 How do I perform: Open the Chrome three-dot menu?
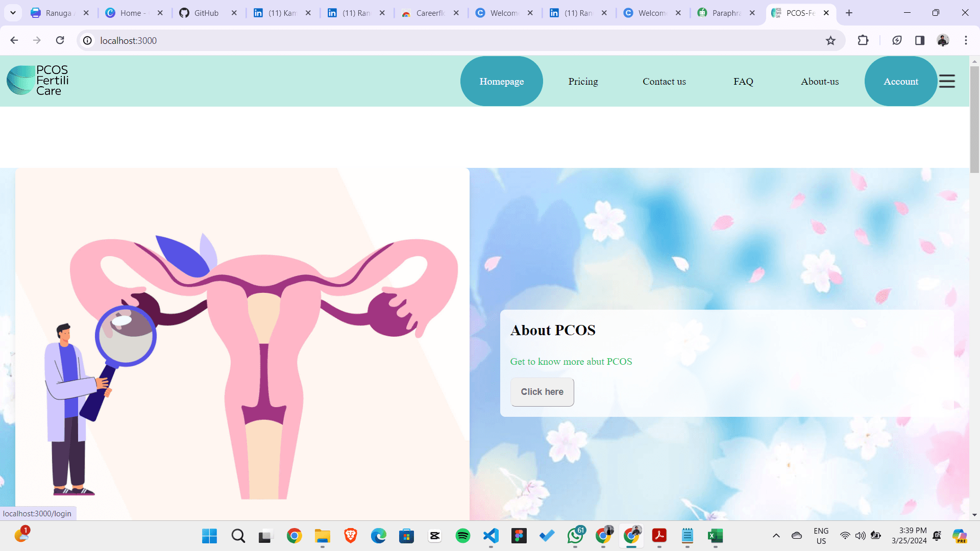click(966, 40)
